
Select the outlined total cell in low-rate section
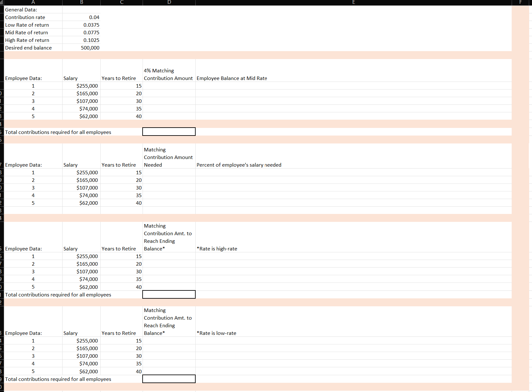pyautogui.click(x=169, y=379)
